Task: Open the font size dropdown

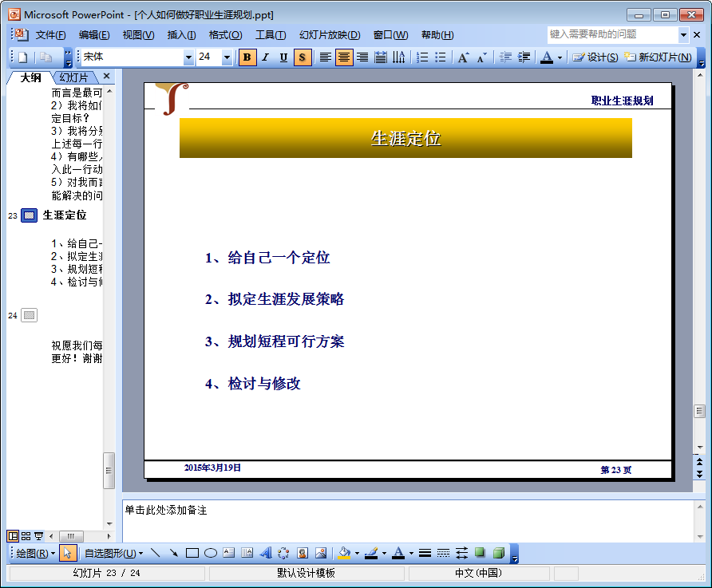Action: [x=227, y=57]
